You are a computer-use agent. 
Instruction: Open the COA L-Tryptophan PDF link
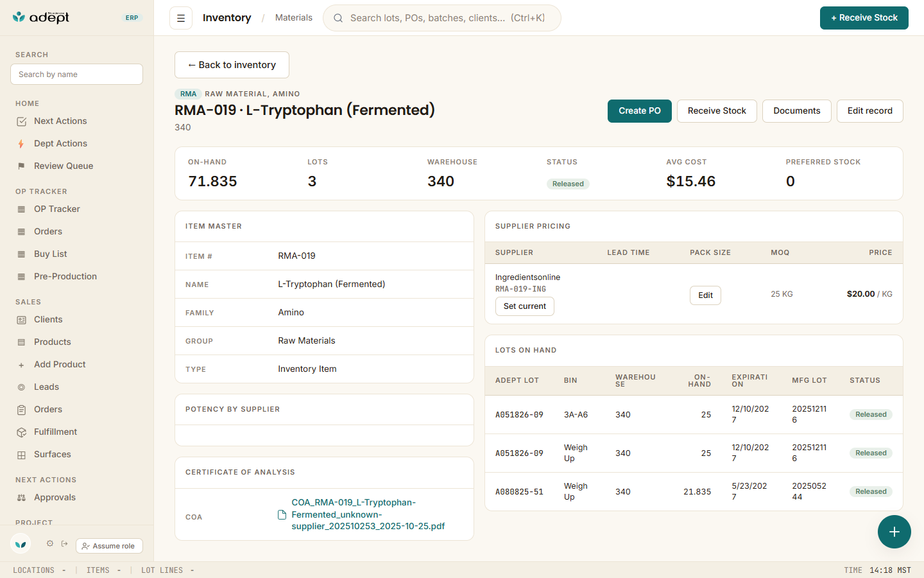click(368, 514)
